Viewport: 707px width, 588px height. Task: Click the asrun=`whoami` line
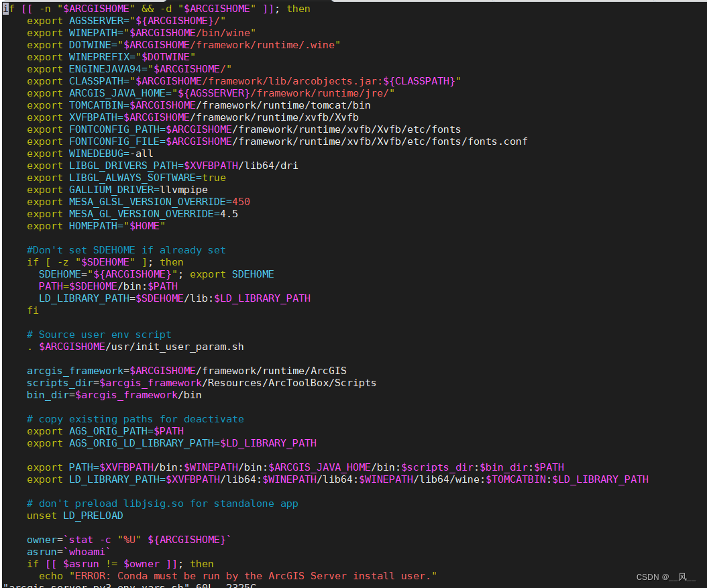click(68, 552)
